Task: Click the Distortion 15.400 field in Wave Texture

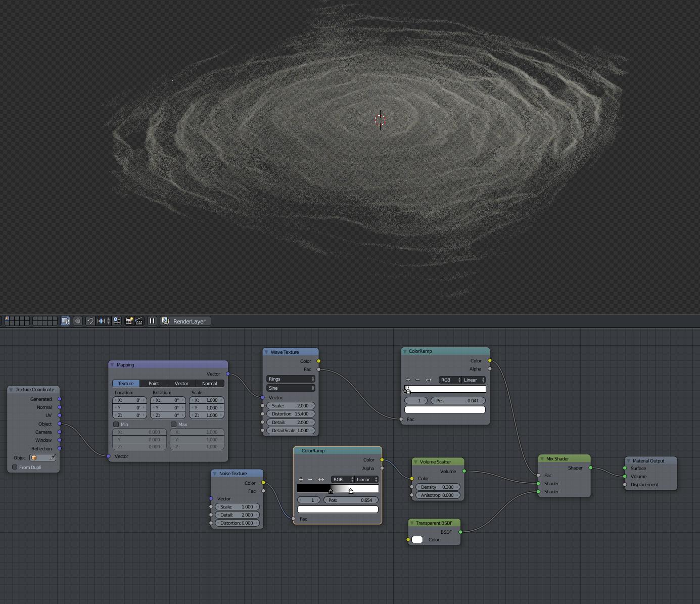Action: tap(291, 414)
